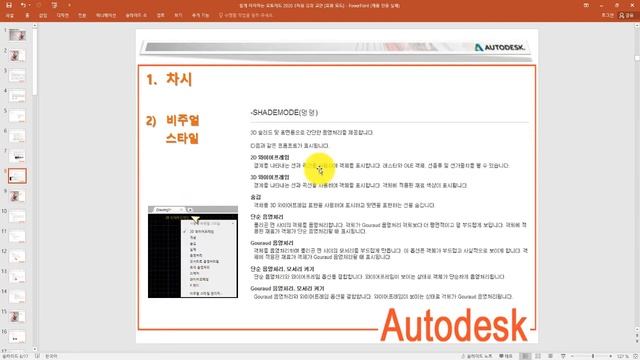The height and width of the screenshot is (360, 640).
Task: Click the Tell Me lightbulb search box
Action: click(245, 16)
